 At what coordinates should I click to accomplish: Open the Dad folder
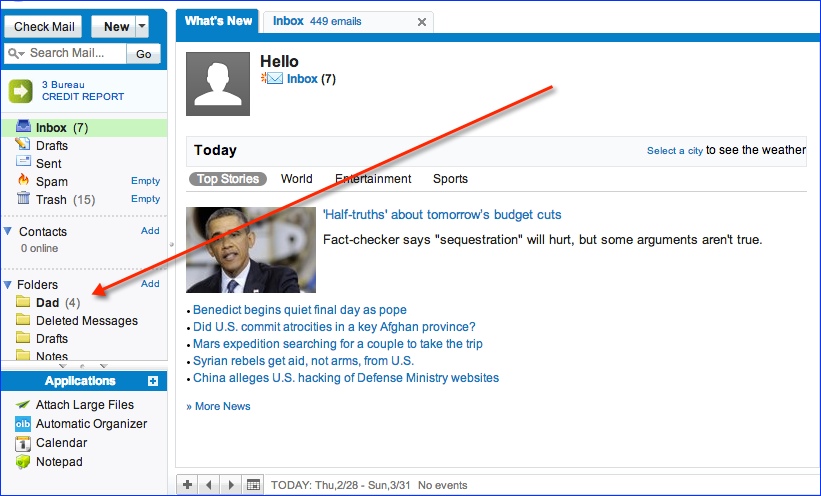point(47,303)
